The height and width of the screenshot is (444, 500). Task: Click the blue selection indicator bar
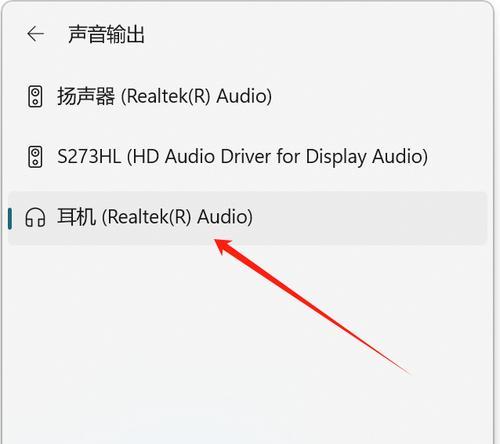[x=10, y=218]
